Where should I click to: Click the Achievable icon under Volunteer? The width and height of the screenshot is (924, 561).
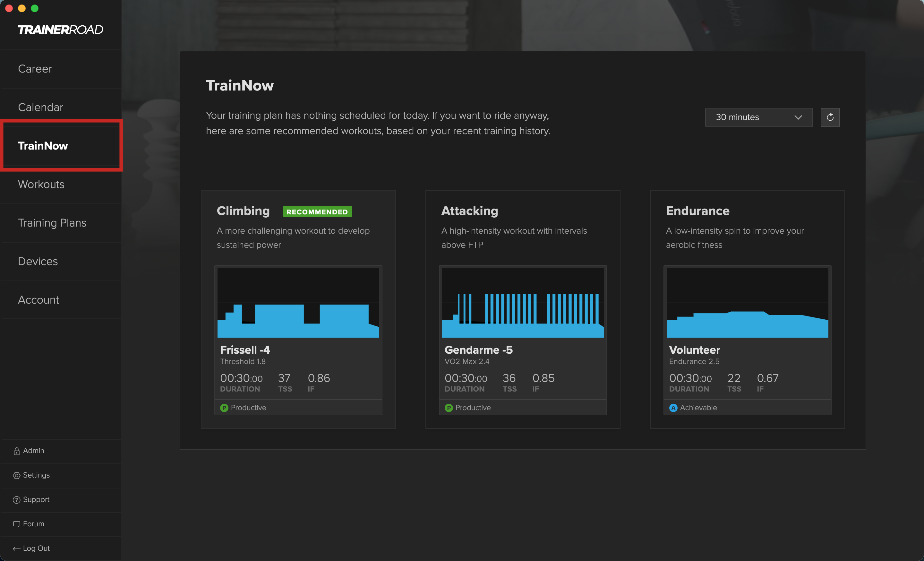tap(673, 408)
